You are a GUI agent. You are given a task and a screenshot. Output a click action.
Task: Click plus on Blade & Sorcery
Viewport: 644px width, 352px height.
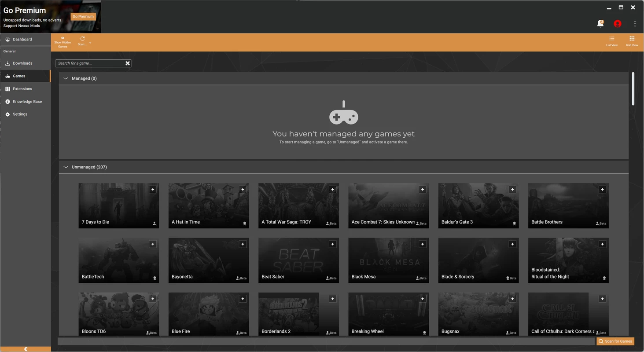coord(512,244)
